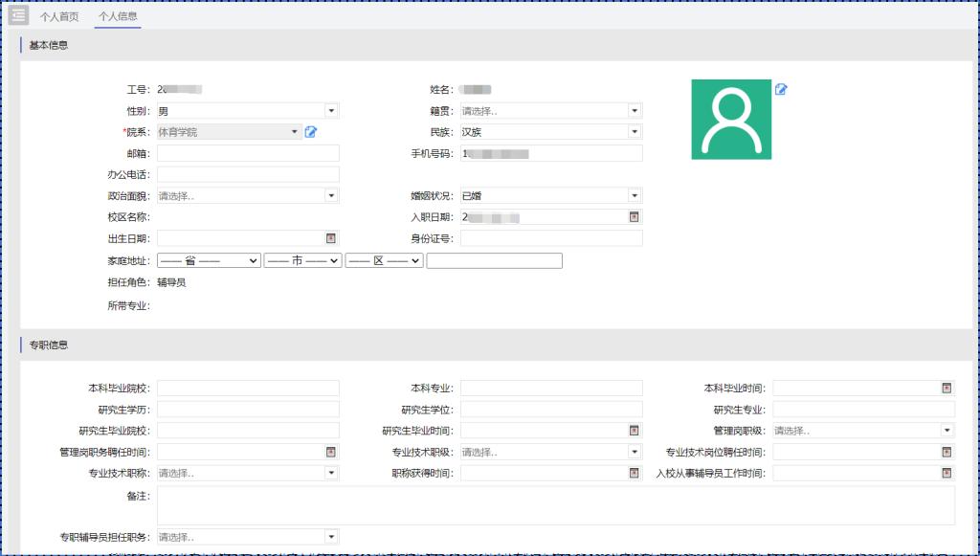Open calendar picker for 入校从事辅导员工作时间
980x556 pixels.
[947, 473]
